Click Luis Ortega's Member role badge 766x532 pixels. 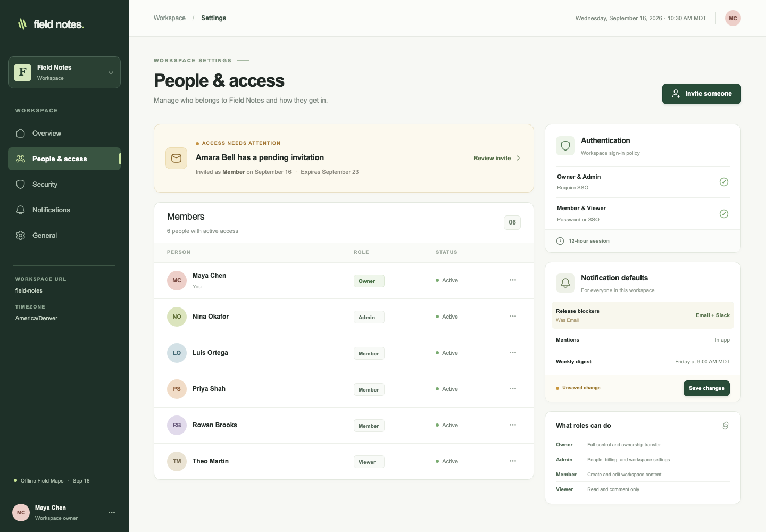pos(369,353)
